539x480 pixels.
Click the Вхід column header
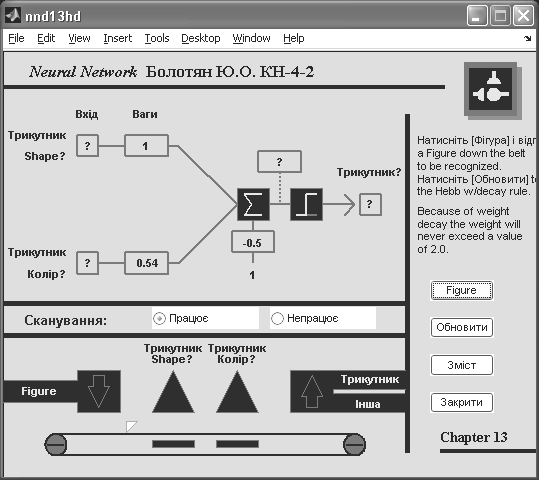click(87, 114)
